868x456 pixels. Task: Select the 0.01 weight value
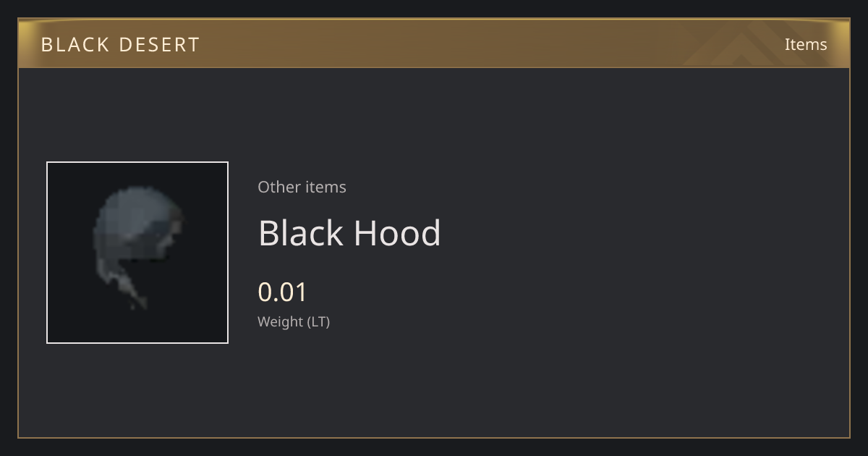282,292
